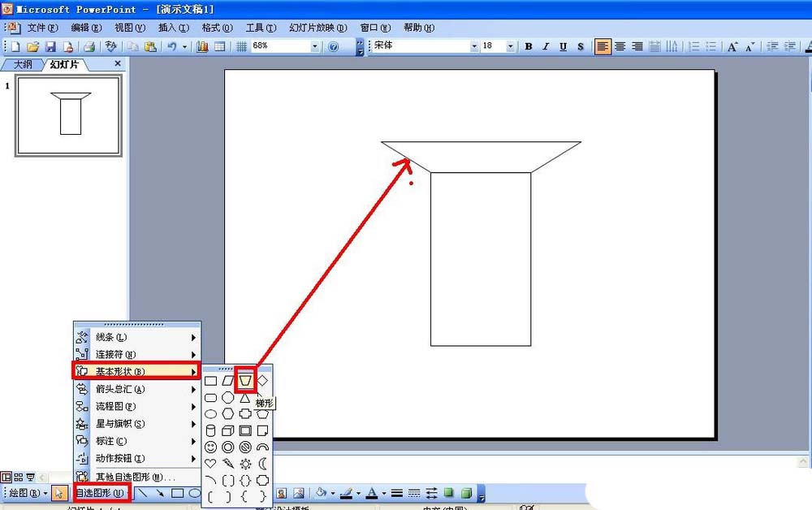Expand the 流程图 (Flowchart) submenu
812x510 pixels.
[x=136, y=406]
